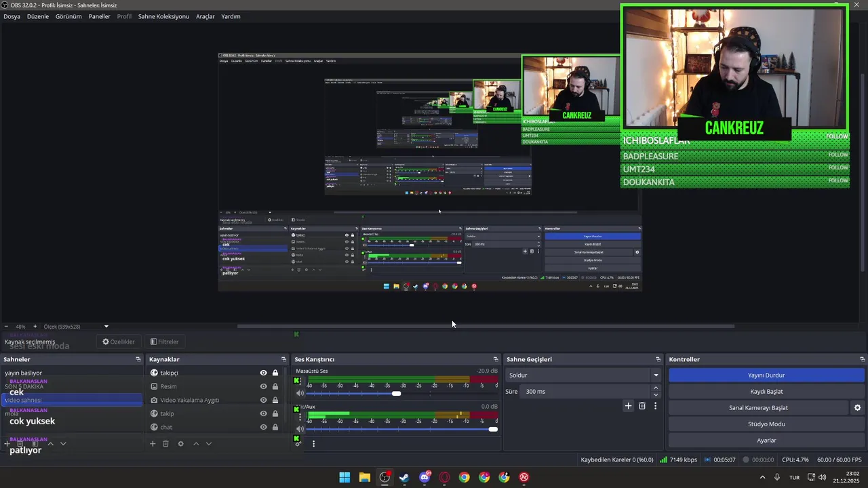Hide the takip source
The width and height of the screenshot is (868, 488).
pos(263,413)
